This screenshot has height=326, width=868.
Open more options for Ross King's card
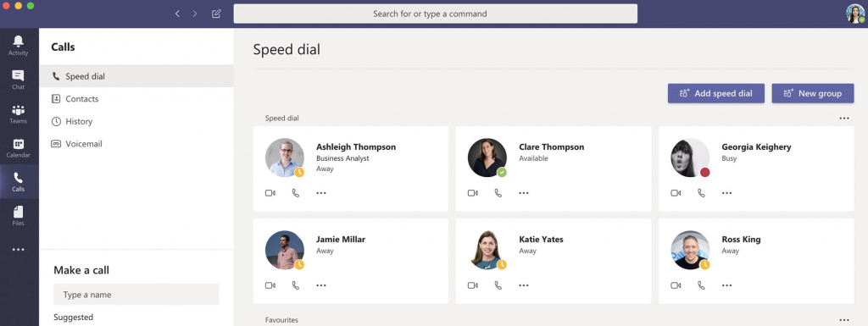(x=726, y=285)
